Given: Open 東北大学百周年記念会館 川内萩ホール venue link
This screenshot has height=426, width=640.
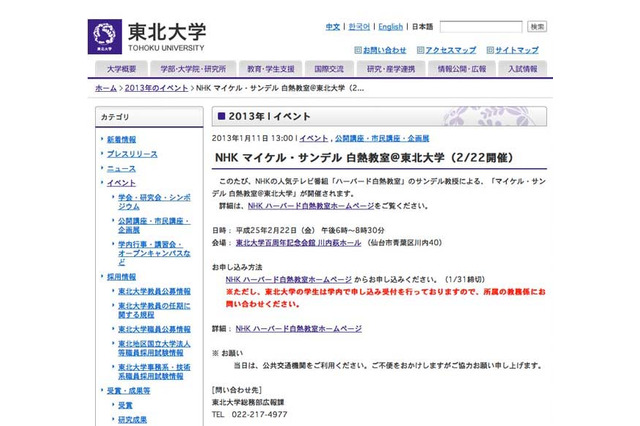Looking at the screenshot, I should pyautogui.click(x=298, y=243).
